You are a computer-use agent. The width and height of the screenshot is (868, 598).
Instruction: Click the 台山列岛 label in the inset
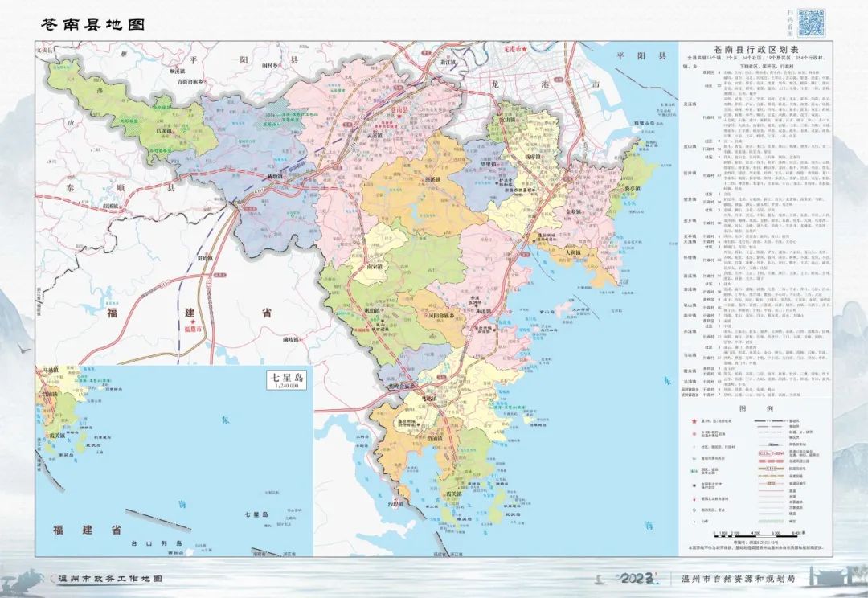click(157, 543)
